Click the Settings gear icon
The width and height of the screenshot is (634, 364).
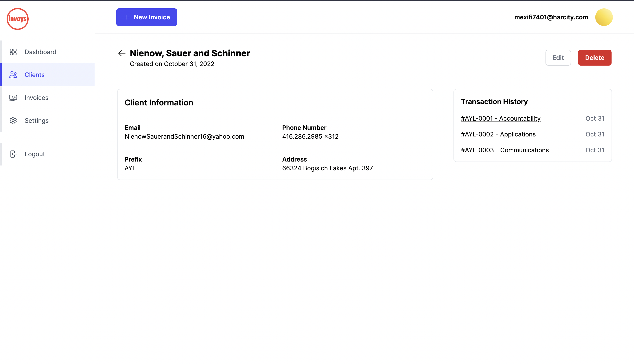13,121
